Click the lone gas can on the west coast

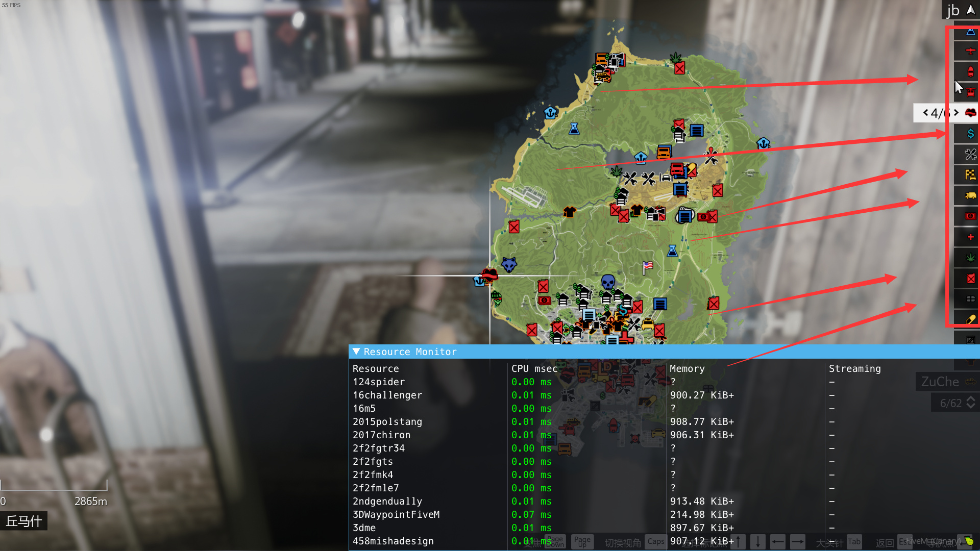tap(514, 227)
